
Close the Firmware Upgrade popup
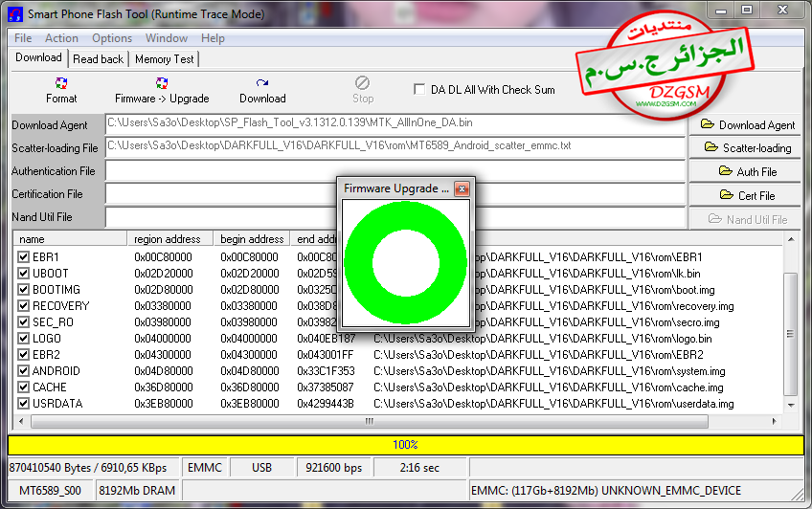click(462, 188)
